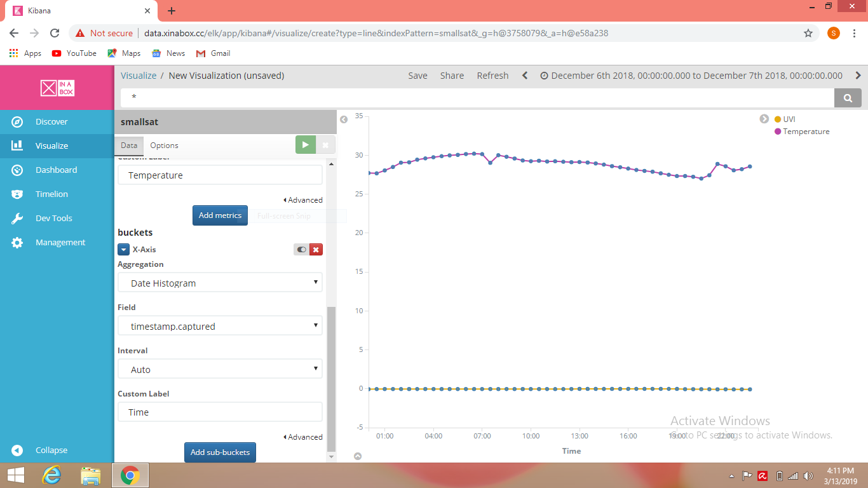Open the Management gear icon
Screen dimensions: 868x488
click(x=17, y=242)
